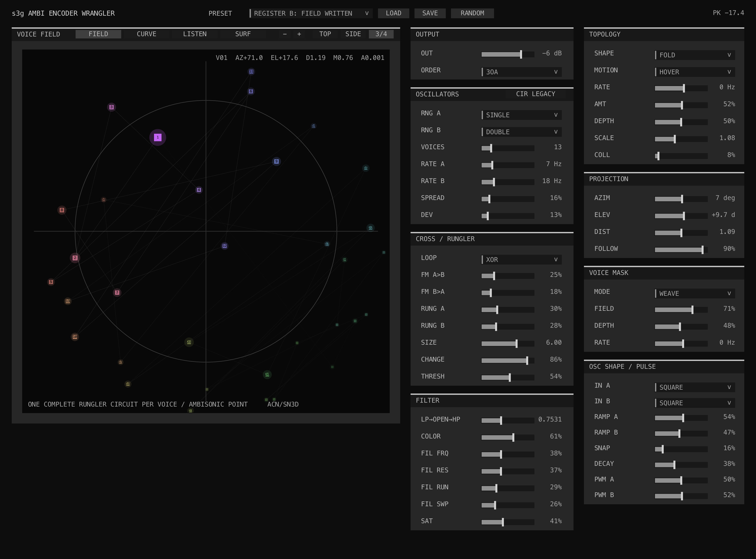Image resolution: width=756 pixels, height=559 pixels.
Task: Adjust the CHANGE slider
Action: (508, 360)
